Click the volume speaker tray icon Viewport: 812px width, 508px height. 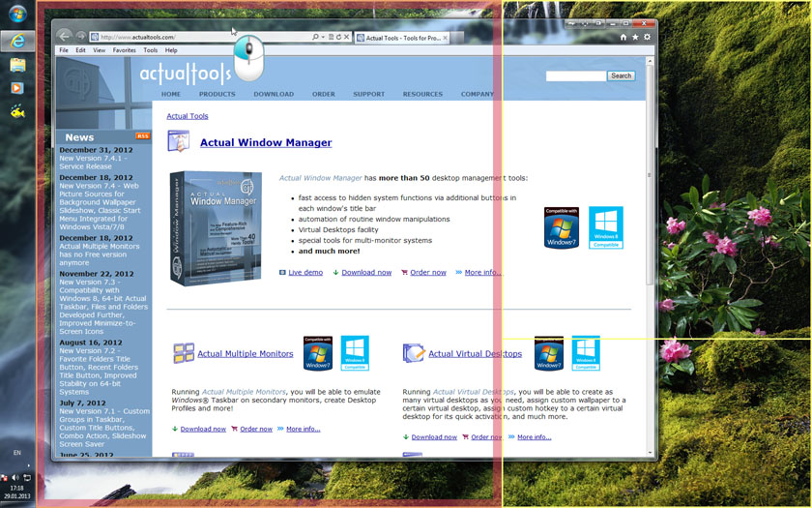(x=15, y=477)
